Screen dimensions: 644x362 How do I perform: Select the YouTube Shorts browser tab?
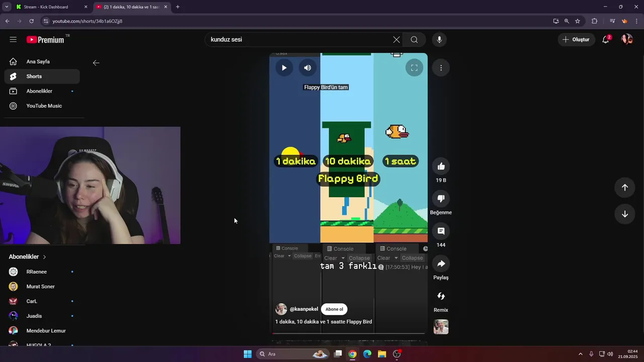132,7
